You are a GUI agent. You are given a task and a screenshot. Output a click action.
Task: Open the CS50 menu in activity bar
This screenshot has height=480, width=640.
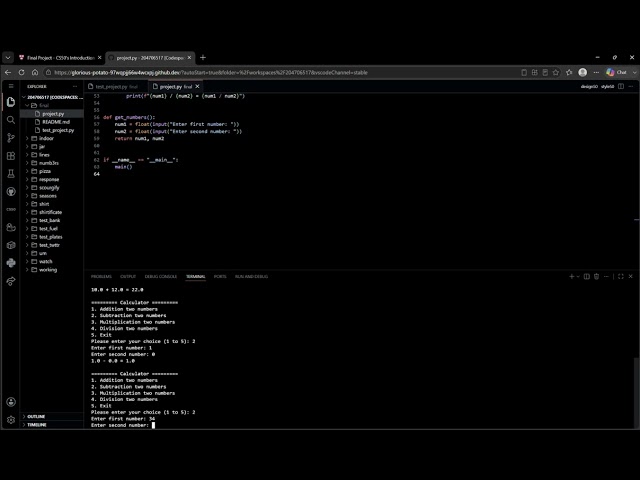point(11,209)
